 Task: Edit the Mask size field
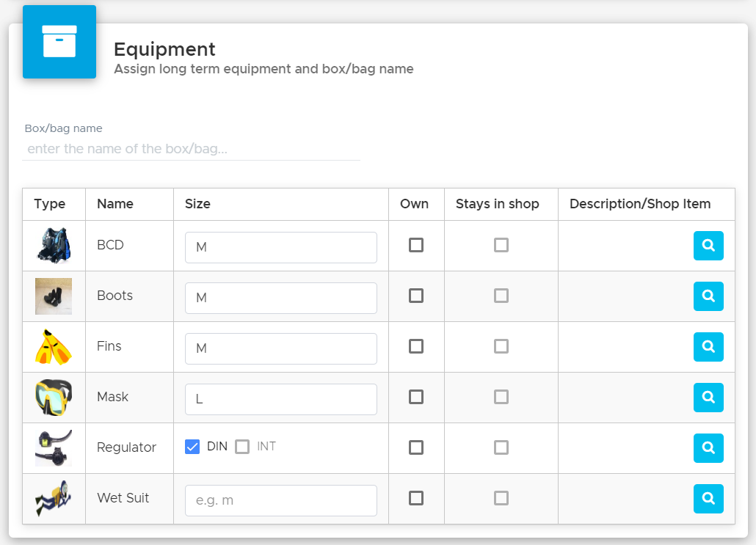[x=281, y=400]
